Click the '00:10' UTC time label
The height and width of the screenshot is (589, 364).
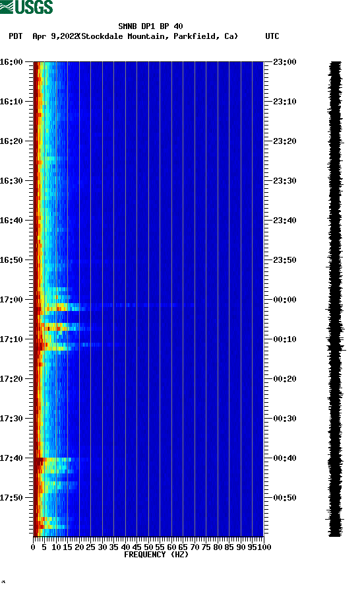coord(285,339)
